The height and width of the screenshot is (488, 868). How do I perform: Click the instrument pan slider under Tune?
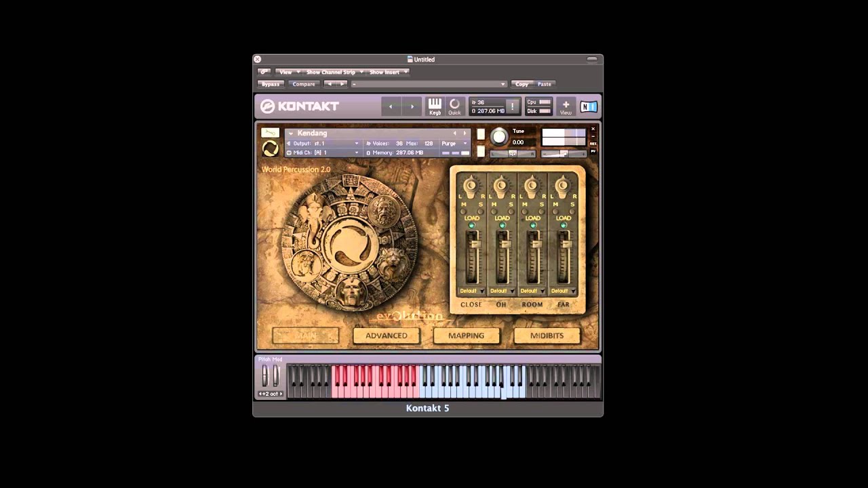[x=513, y=154]
